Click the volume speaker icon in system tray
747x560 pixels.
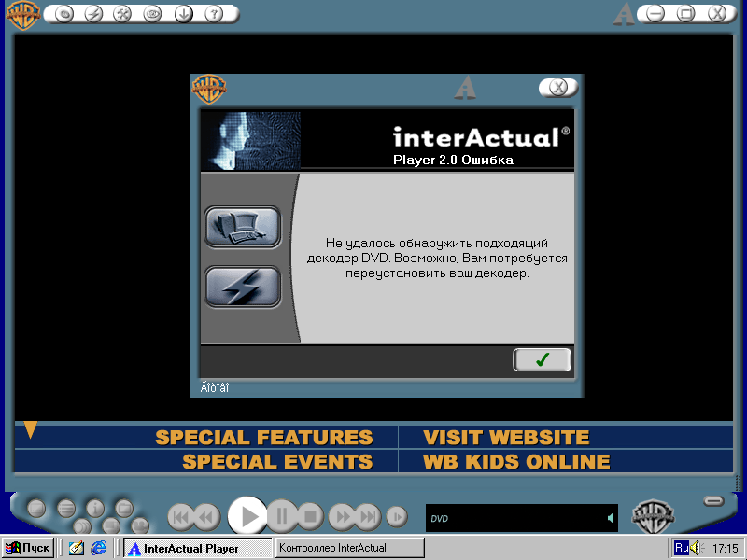click(698, 548)
